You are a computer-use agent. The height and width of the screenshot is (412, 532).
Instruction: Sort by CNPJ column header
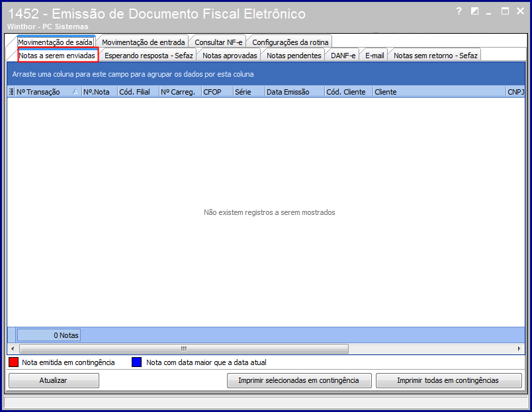(x=515, y=92)
